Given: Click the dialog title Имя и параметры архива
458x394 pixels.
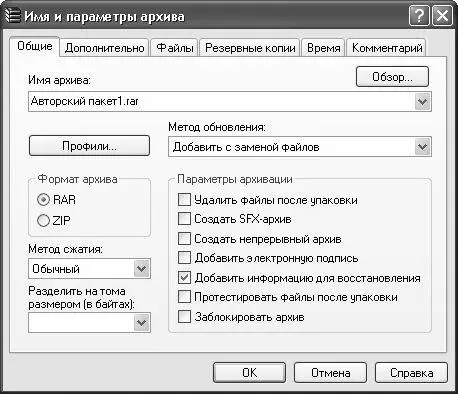Looking at the screenshot, I should tap(104, 16).
